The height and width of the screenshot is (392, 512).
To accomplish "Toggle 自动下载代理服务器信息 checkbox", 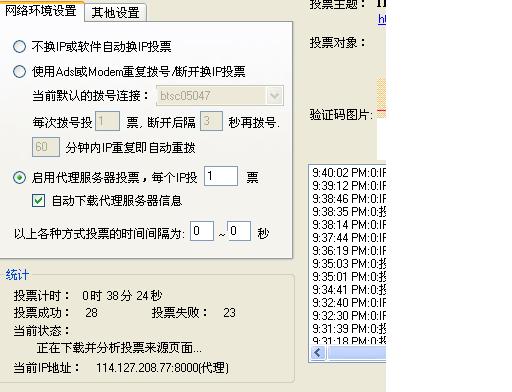I will [x=38, y=201].
